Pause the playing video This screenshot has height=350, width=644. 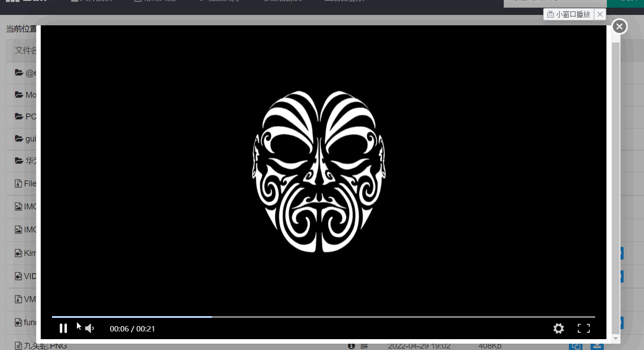tap(63, 328)
